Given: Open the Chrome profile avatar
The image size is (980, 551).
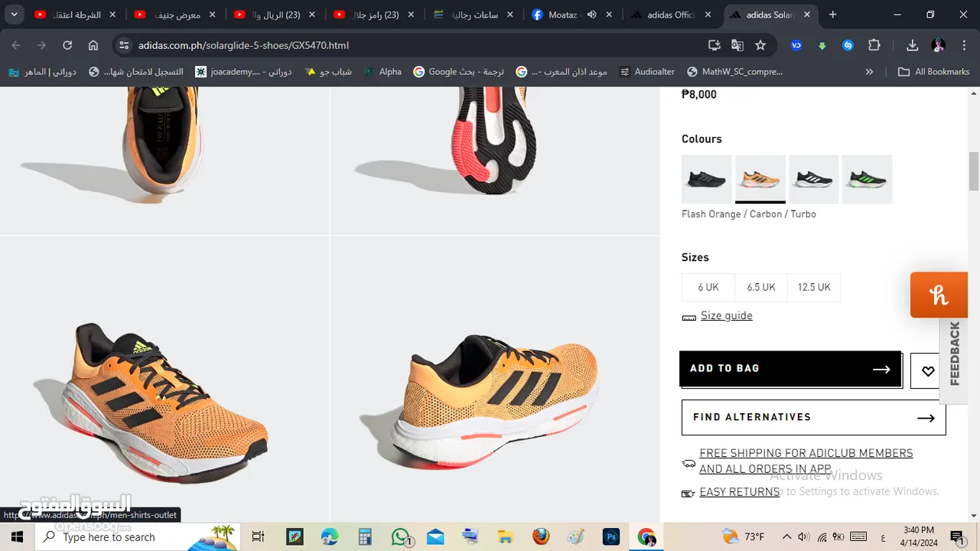Looking at the screenshot, I should pos(939,45).
